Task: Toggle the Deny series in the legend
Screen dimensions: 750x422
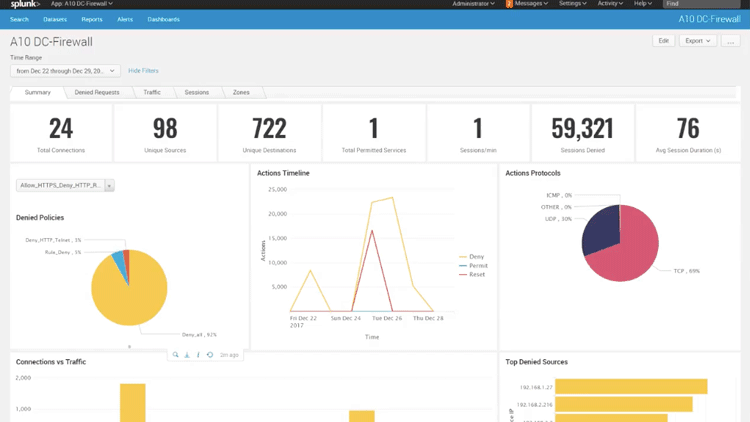Action: click(x=472, y=257)
